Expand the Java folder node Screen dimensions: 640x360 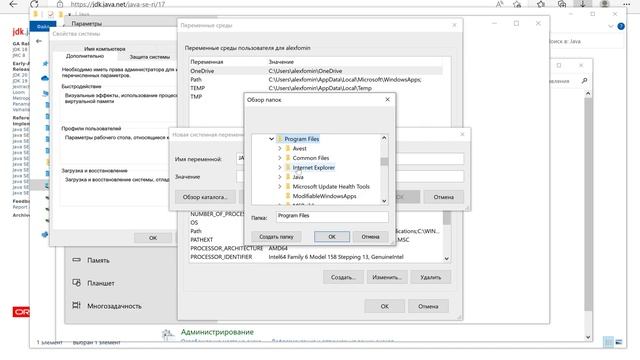pos(280,177)
